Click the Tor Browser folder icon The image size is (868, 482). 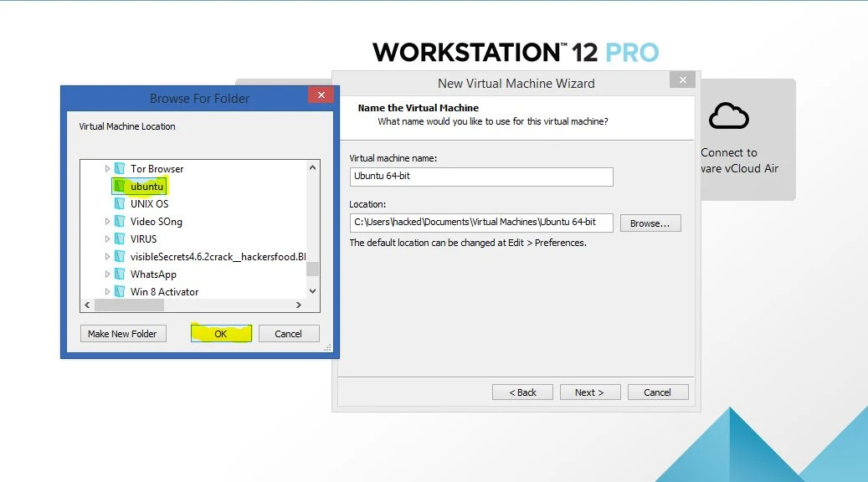[120, 168]
